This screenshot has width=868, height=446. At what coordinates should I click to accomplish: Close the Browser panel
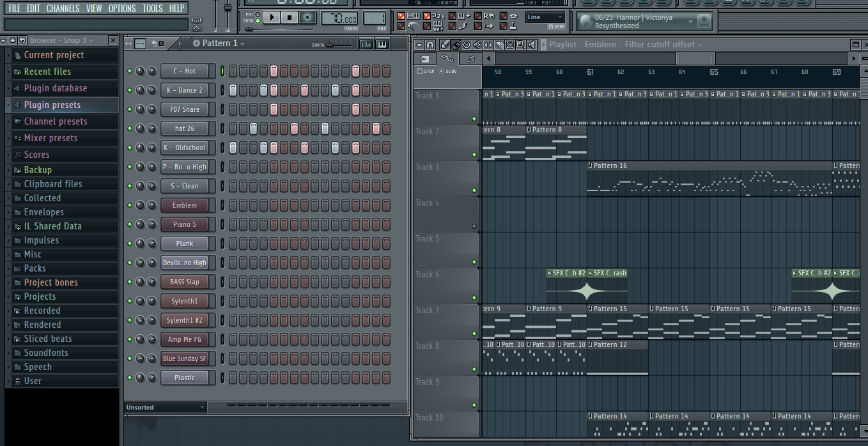113,40
